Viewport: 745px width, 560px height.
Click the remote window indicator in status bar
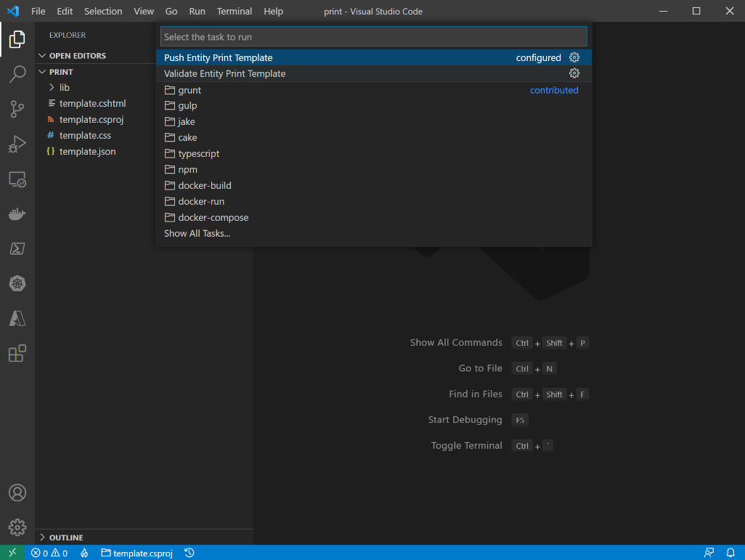pyautogui.click(x=12, y=553)
